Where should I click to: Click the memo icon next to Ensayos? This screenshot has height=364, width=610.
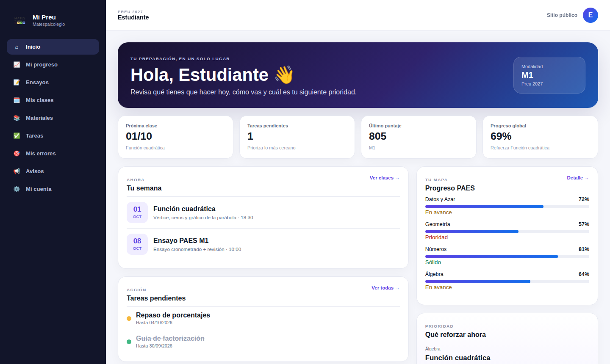point(17,83)
